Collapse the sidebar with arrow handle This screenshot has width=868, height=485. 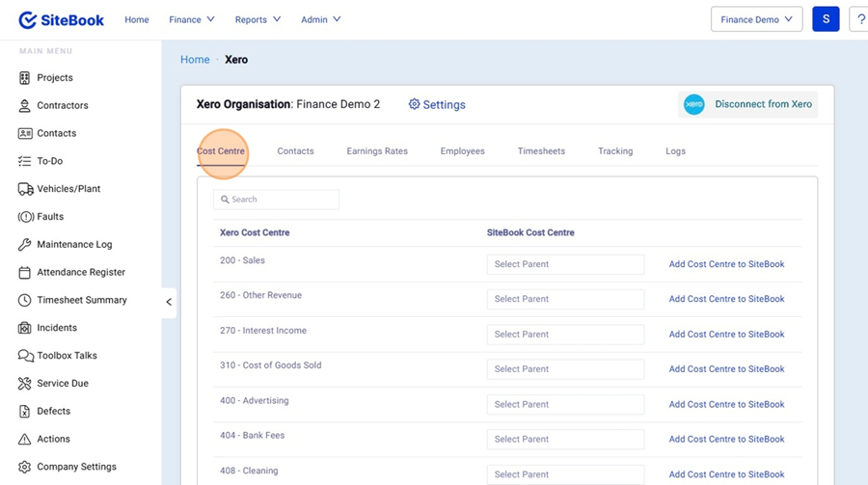pos(169,302)
